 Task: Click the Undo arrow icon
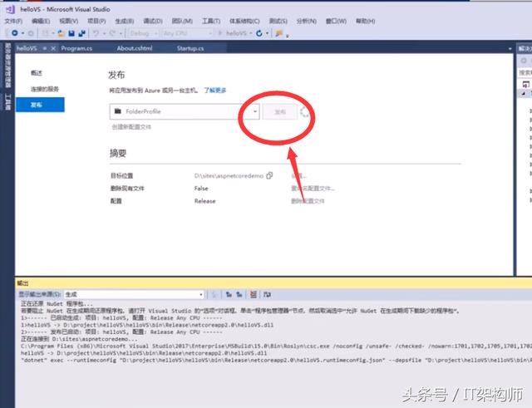96,33
